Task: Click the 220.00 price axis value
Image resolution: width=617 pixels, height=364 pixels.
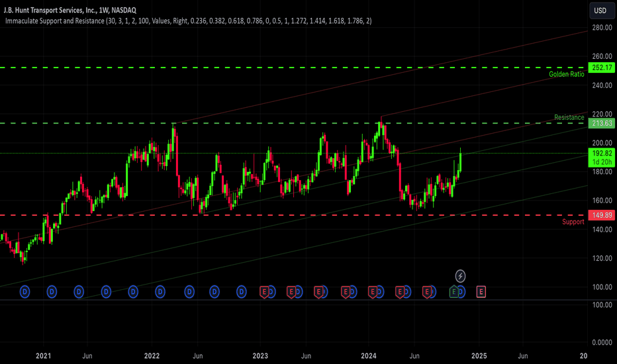Action: point(602,114)
